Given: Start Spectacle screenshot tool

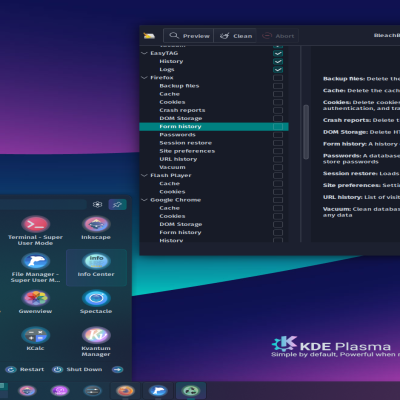Looking at the screenshot, I should pyautogui.click(x=96, y=298).
